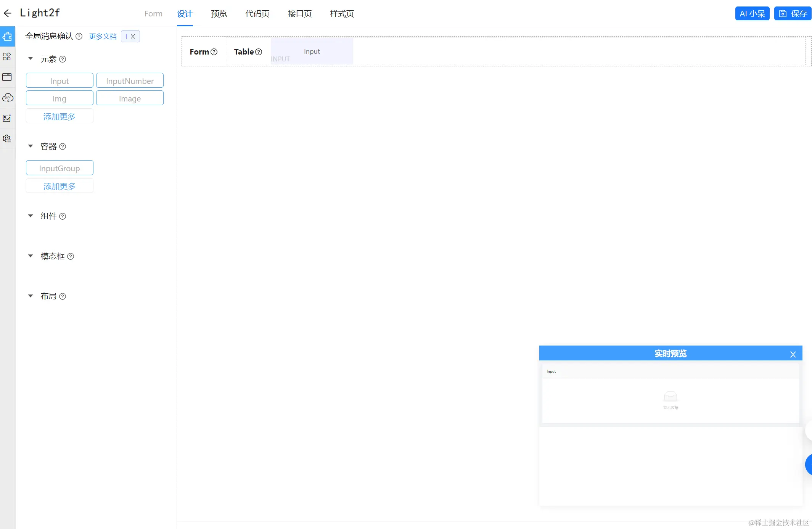The height and width of the screenshot is (529, 812).
Task: Open the API cloud sidebar icon
Action: point(7,98)
